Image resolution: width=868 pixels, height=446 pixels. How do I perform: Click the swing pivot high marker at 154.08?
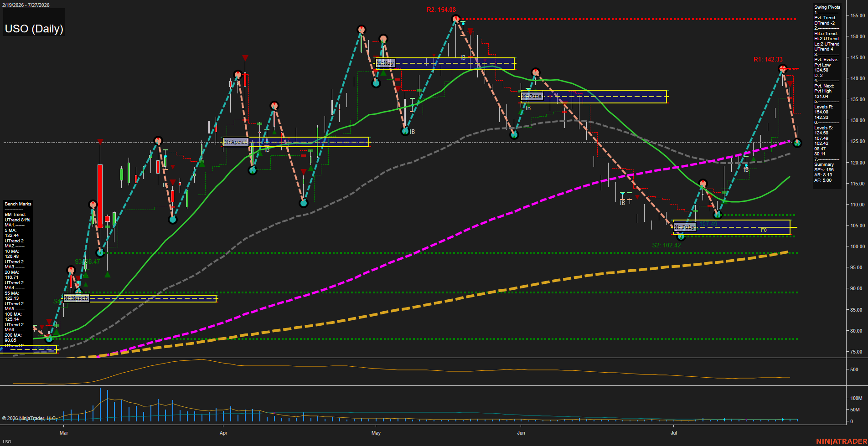(x=455, y=19)
